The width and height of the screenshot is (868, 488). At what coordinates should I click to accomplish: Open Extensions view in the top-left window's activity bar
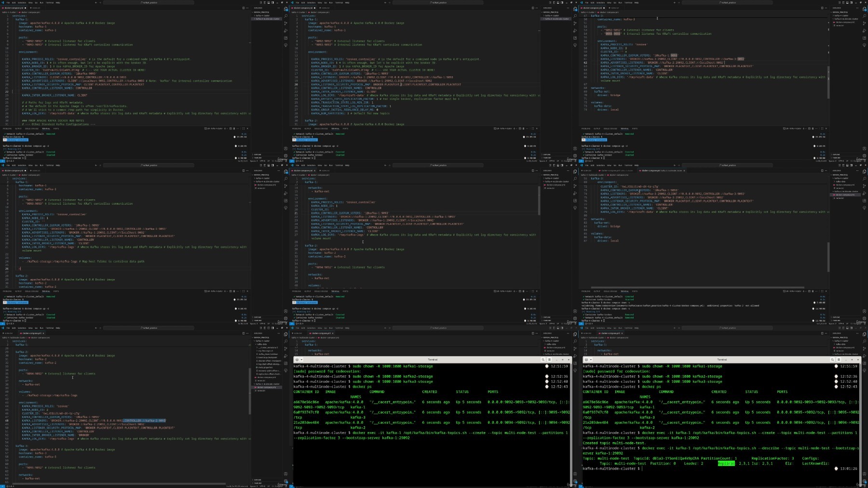[x=286, y=38]
